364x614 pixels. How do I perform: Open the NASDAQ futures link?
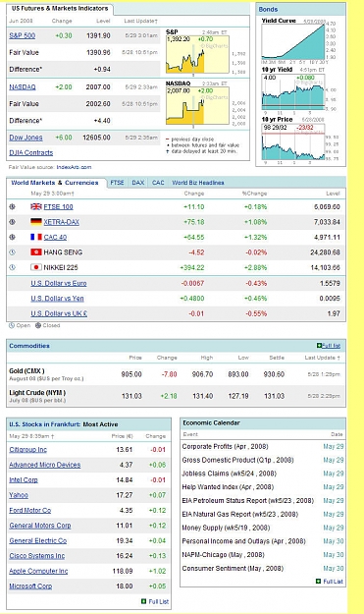click(x=23, y=86)
